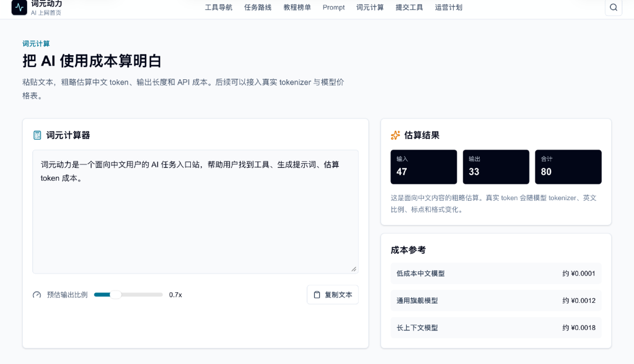Click the 复制文本 button
Viewport: 634px width, 364px height.
(x=332, y=295)
